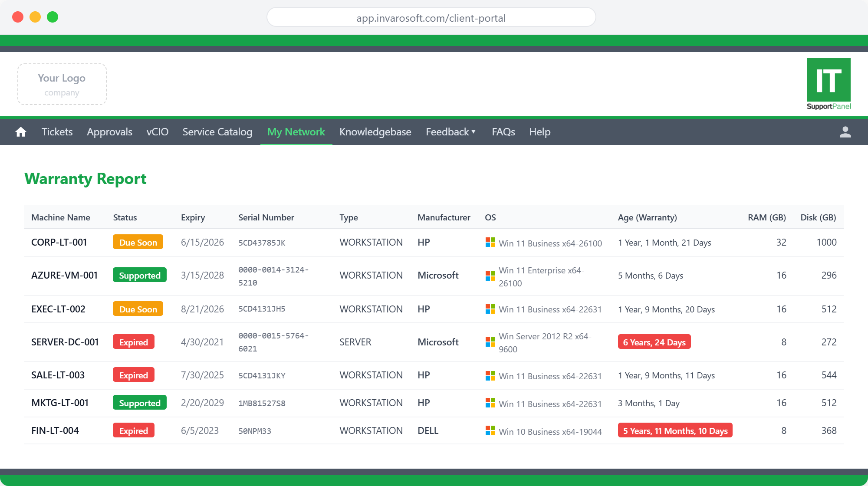Click the Serial Number column header
This screenshot has width=868, height=486.
pos(266,217)
